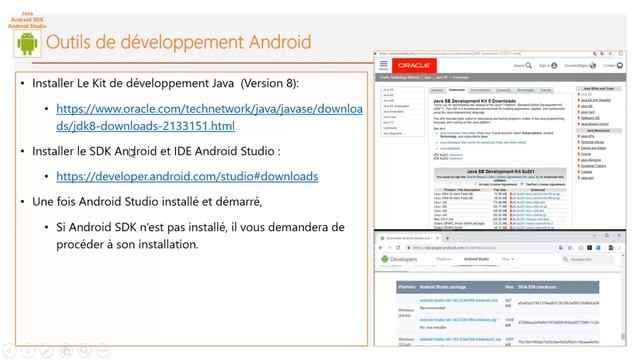
Task: Close the Download Android Studio browser tab
Action: [437, 238]
